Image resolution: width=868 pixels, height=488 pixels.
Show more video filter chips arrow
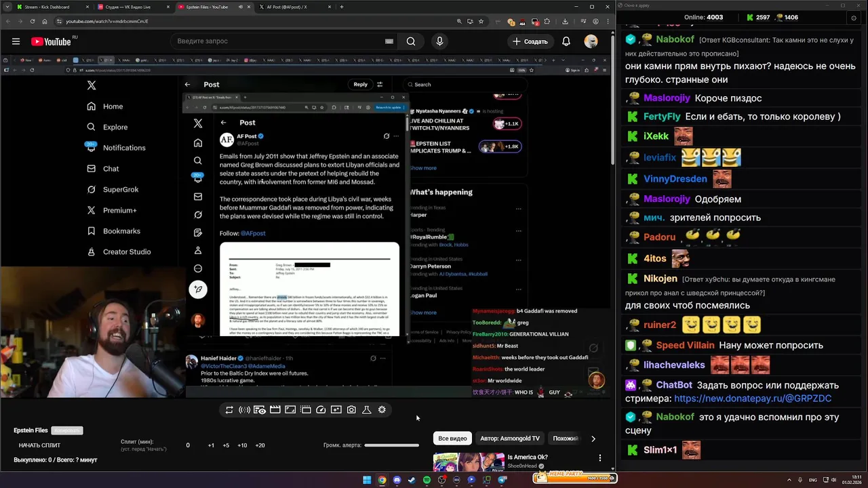coord(593,439)
